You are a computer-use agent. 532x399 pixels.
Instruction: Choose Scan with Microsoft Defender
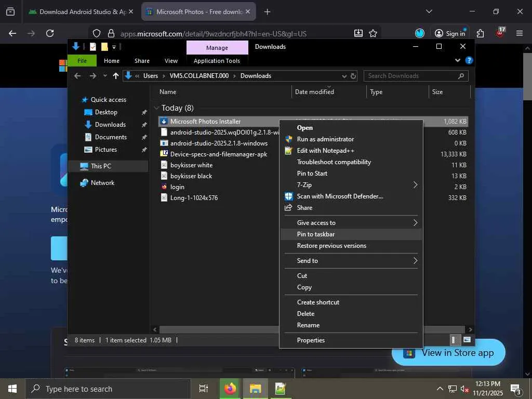pos(351,196)
